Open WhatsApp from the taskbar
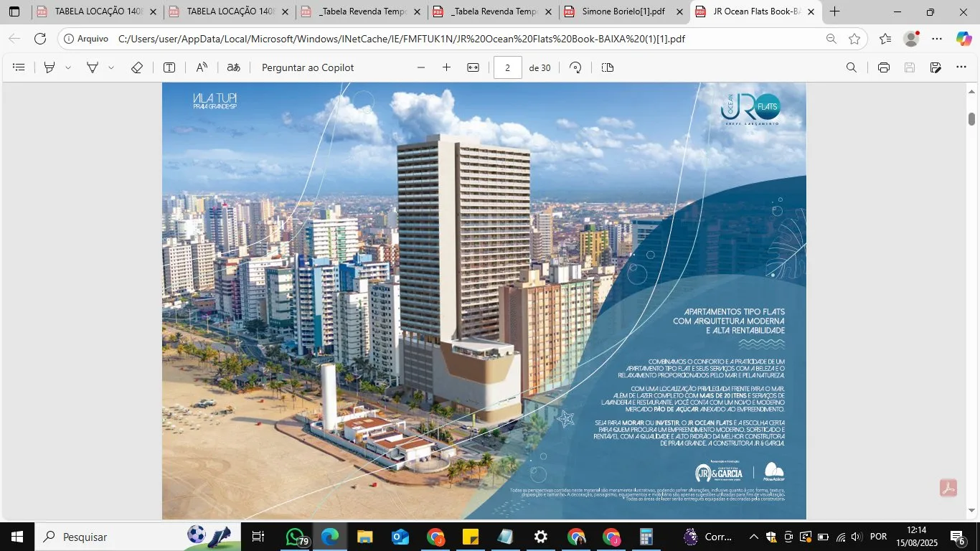This screenshot has width=980, height=551. click(x=296, y=537)
